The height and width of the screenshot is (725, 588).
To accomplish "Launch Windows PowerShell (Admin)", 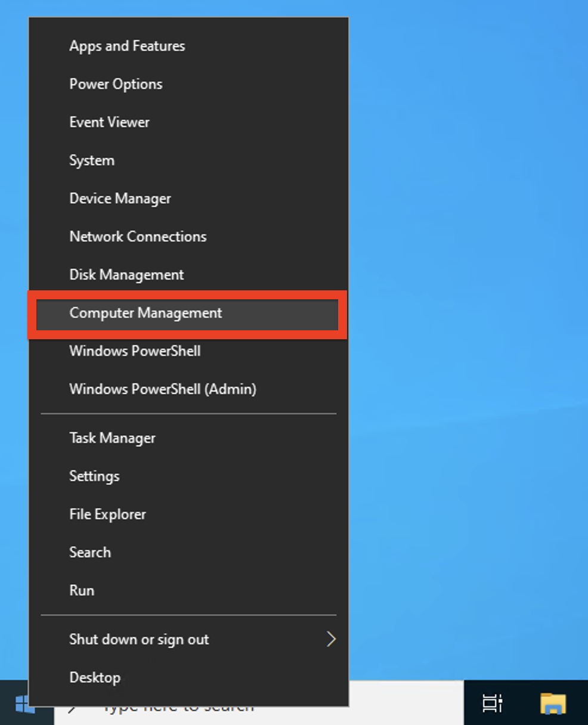I will [x=188, y=389].
